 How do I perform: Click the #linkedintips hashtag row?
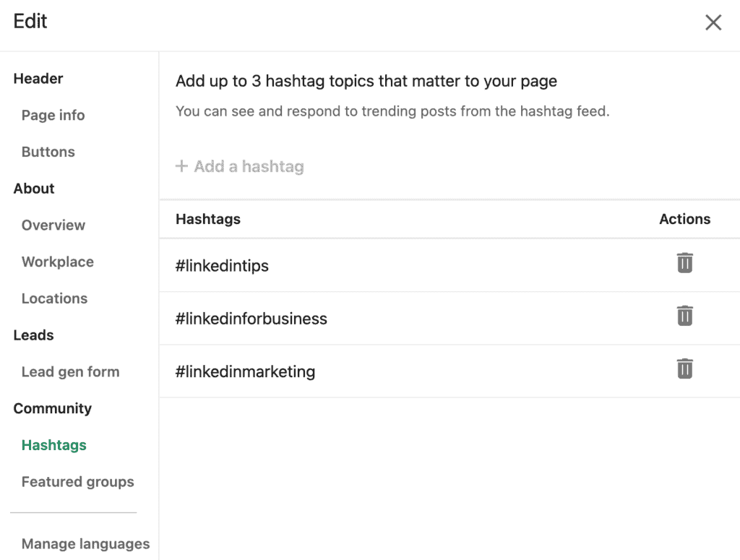(x=449, y=265)
